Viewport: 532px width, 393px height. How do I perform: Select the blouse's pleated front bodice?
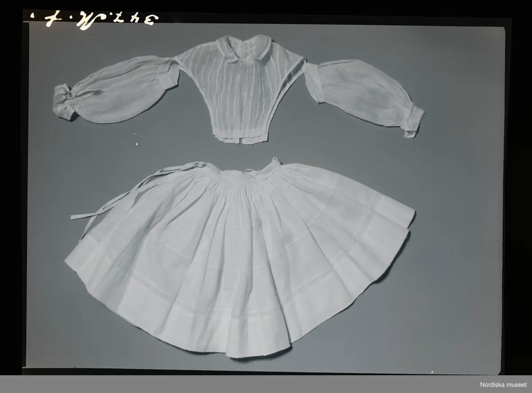point(239,93)
